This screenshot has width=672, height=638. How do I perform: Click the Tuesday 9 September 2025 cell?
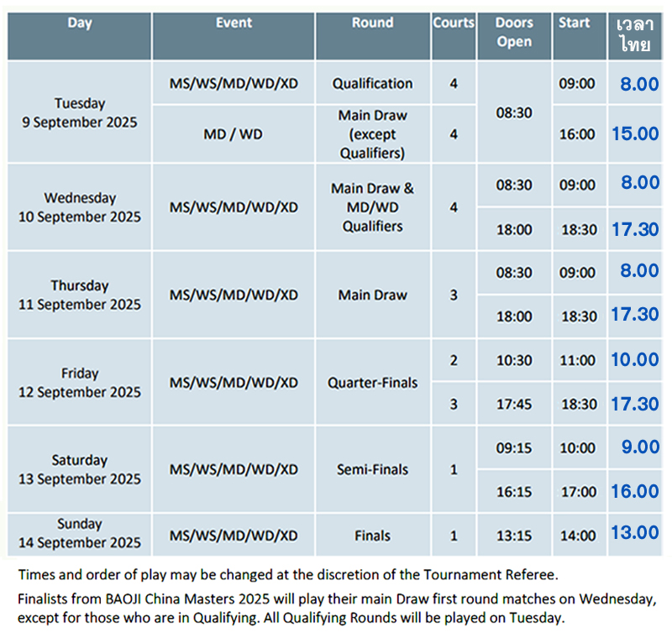[79, 112]
